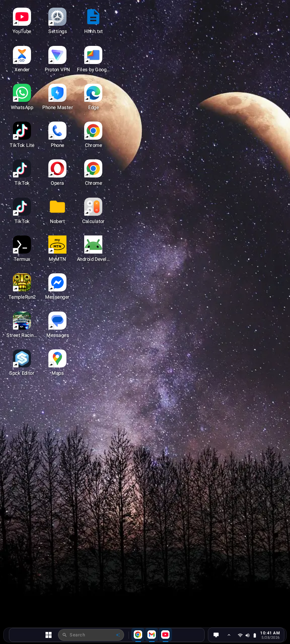
Task: Launch the Calculator app
Action: (93, 207)
